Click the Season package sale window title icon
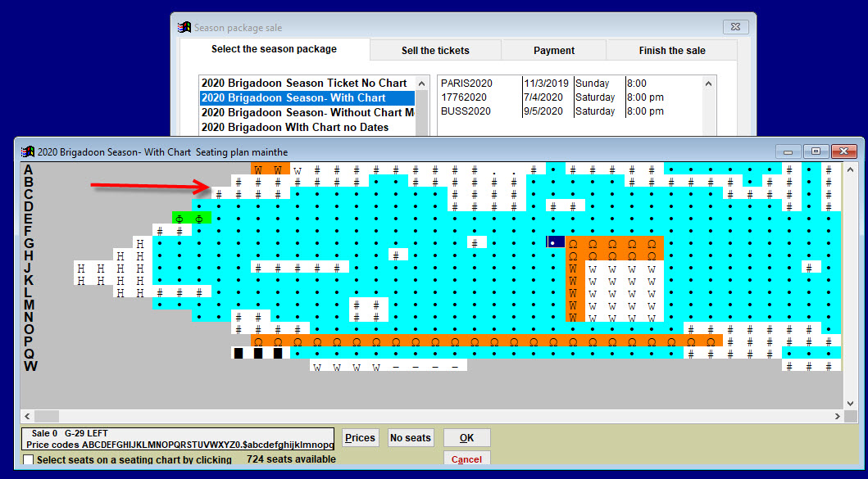This screenshot has width=868, height=479. pos(184,27)
